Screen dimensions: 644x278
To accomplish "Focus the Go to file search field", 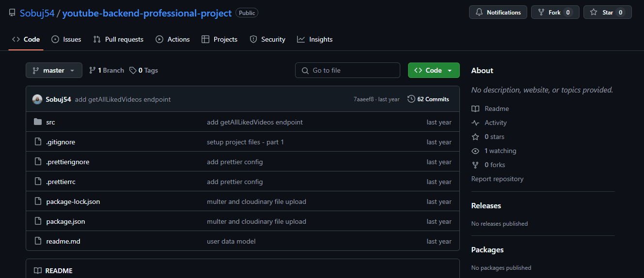I will point(347,70).
